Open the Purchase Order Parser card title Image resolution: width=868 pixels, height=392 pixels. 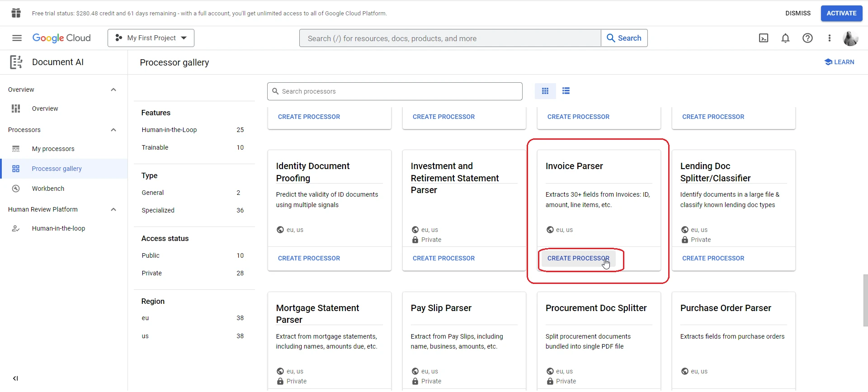click(x=726, y=308)
